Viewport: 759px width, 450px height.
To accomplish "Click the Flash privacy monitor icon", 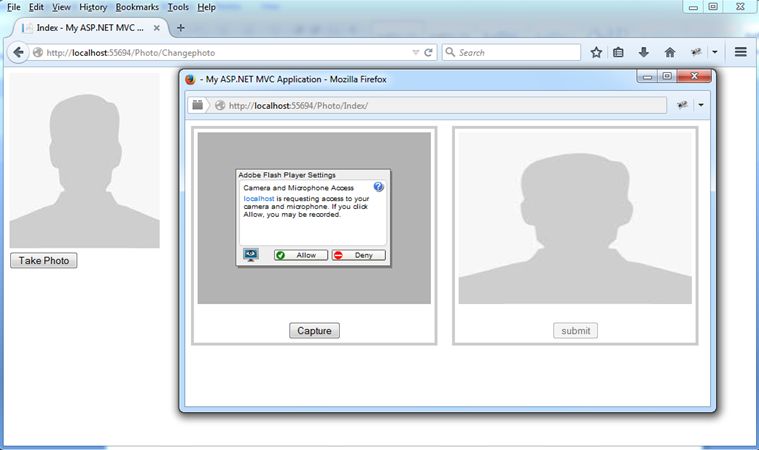I will 250,255.
